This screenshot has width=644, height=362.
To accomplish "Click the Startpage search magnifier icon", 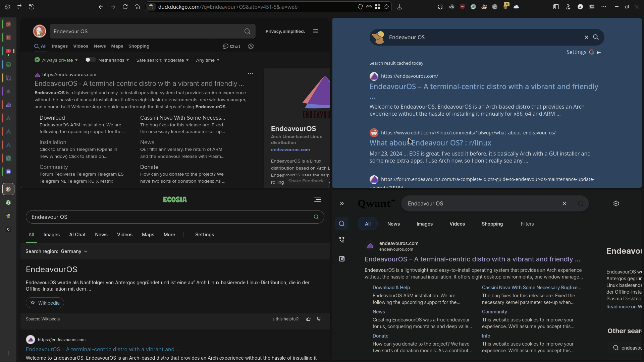I will click(x=596, y=37).
